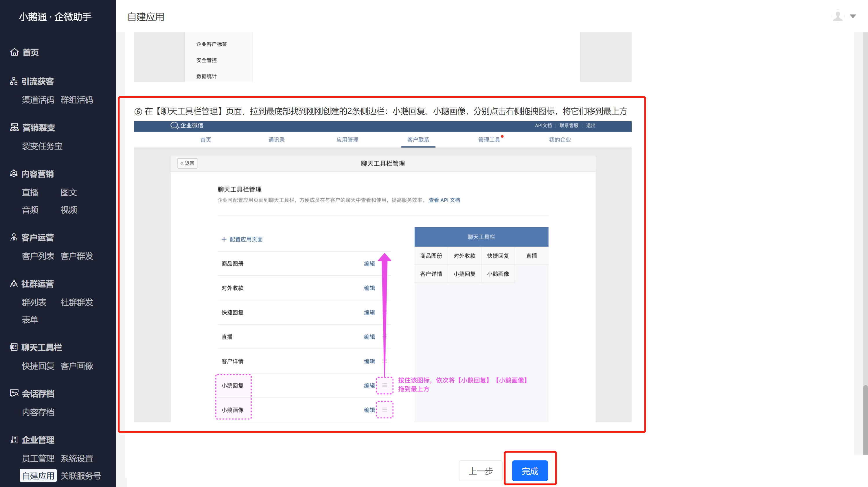
Task: Click the 营销裂变 section icon
Action: click(x=14, y=127)
